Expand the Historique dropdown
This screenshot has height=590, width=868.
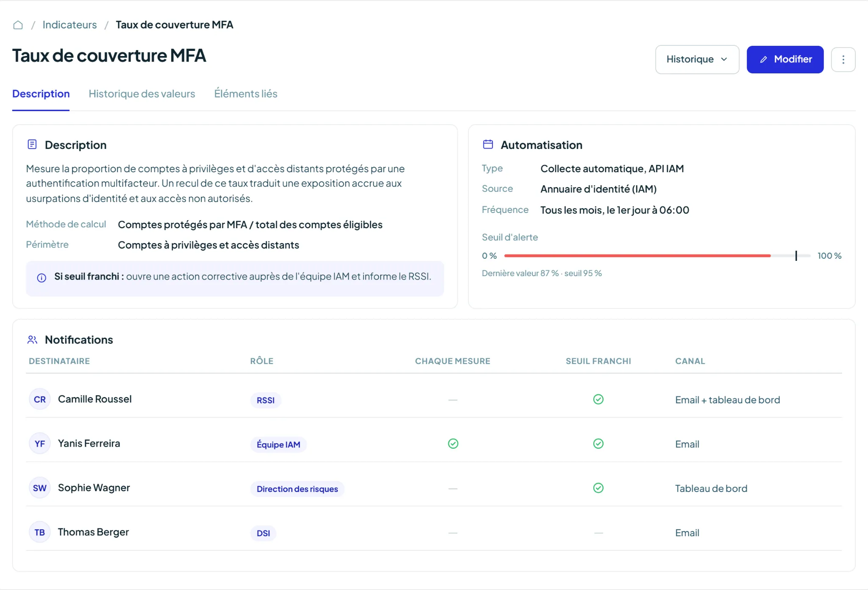pos(697,59)
